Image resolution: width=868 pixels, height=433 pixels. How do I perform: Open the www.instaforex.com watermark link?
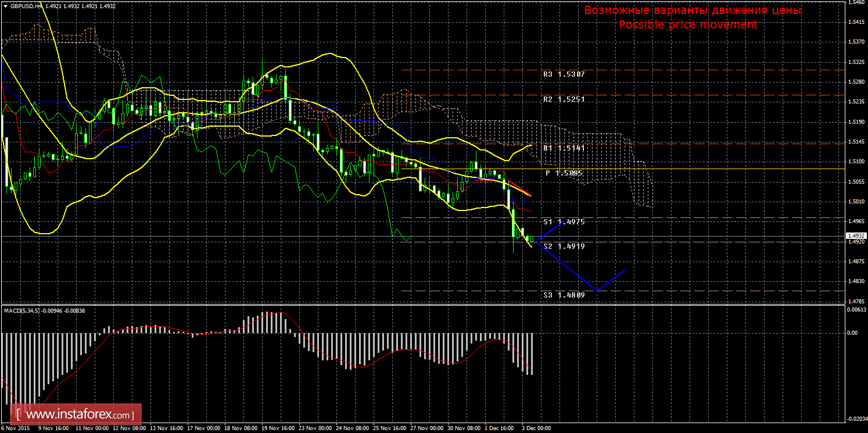click(x=79, y=415)
